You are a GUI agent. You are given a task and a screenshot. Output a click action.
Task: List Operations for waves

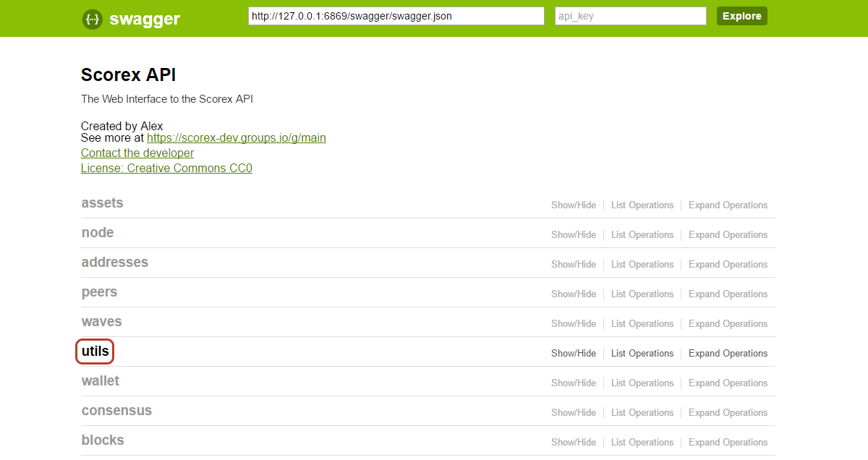(642, 323)
